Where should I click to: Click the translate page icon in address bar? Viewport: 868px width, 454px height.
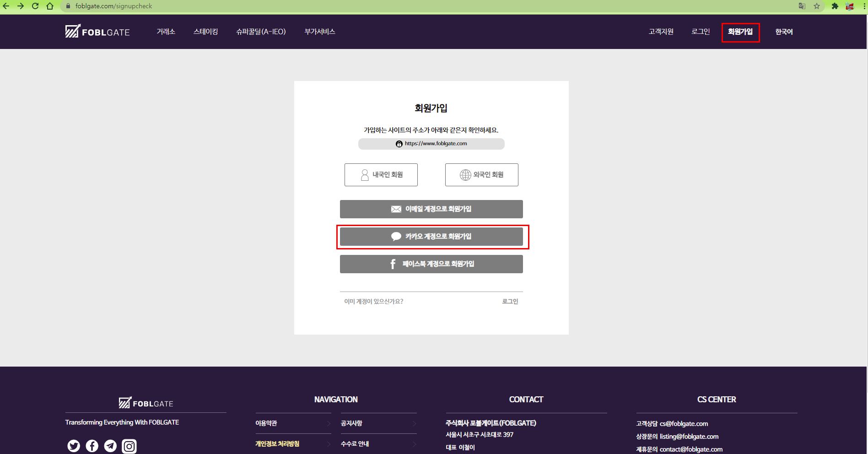[x=802, y=6]
